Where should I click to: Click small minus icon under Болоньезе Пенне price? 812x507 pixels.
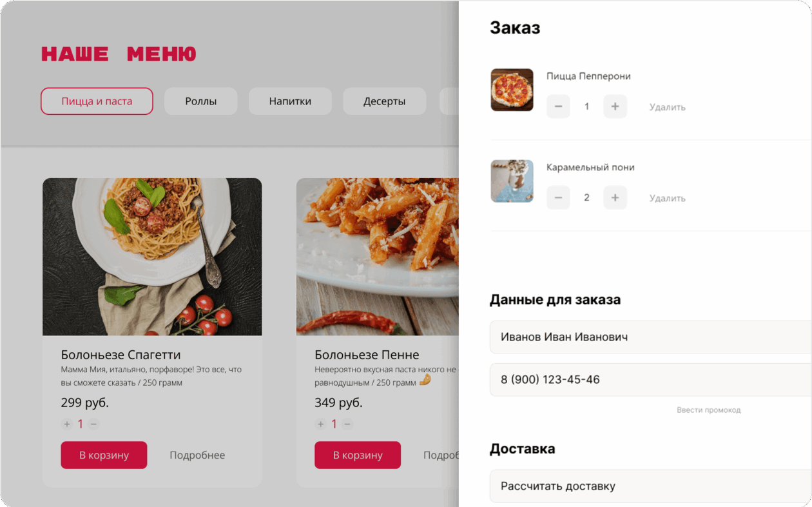(347, 424)
